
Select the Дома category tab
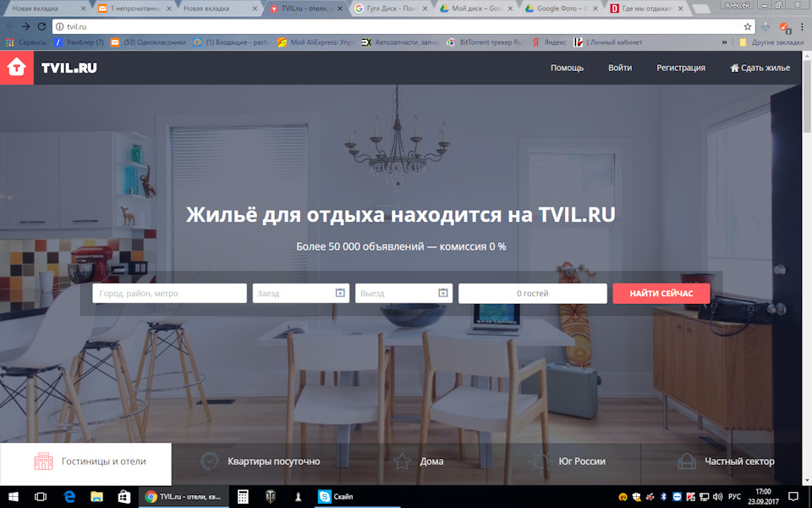[417, 461]
